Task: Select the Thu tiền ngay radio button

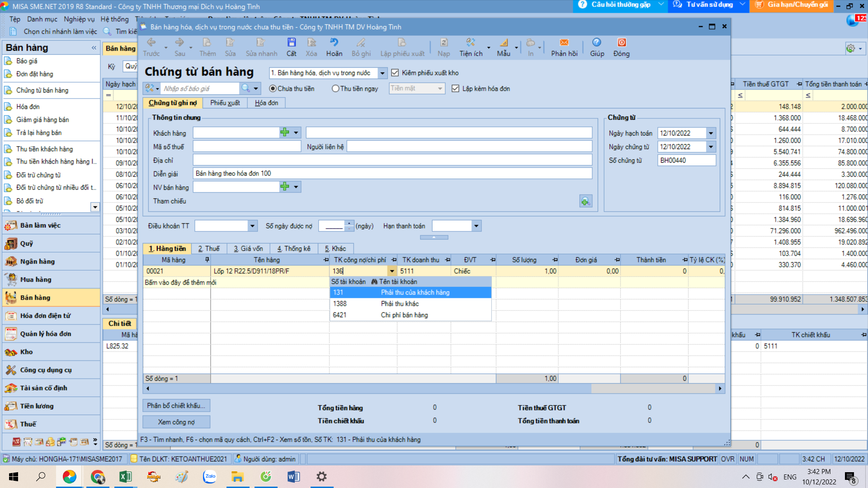Action: (x=335, y=89)
